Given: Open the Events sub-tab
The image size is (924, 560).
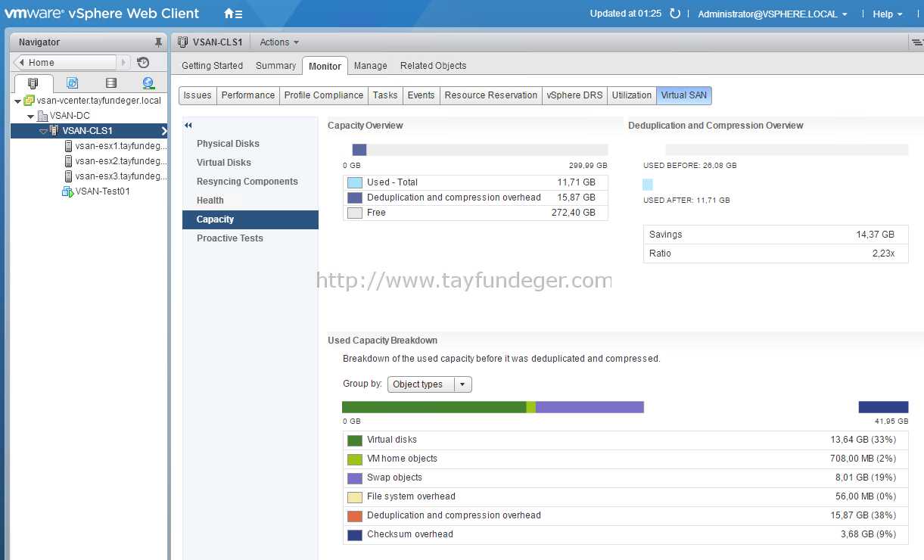Looking at the screenshot, I should [422, 95].
